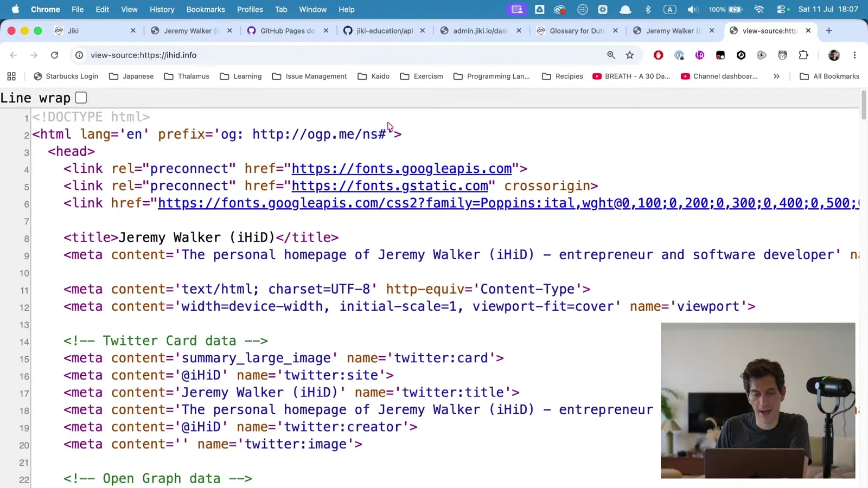
Task: Open the purple screen-recording menu bar icon
Action: pos(517,9)
